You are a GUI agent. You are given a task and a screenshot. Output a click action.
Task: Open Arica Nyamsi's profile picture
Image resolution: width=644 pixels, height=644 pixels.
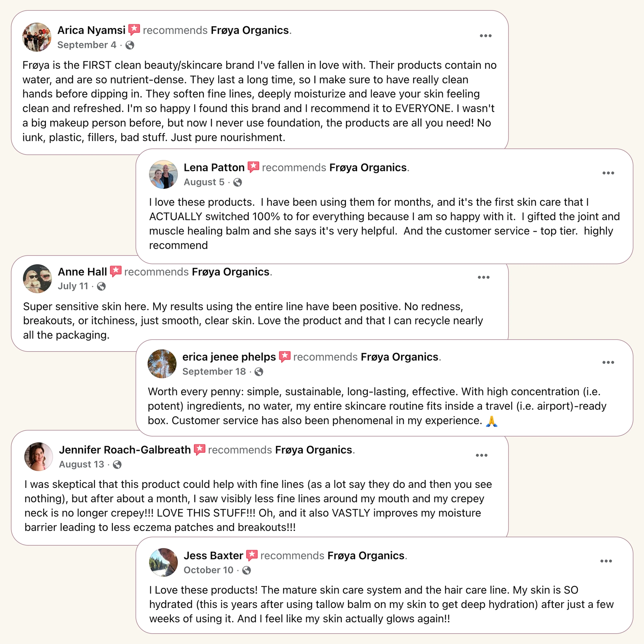pyautogui.click(x=37, y=37)
